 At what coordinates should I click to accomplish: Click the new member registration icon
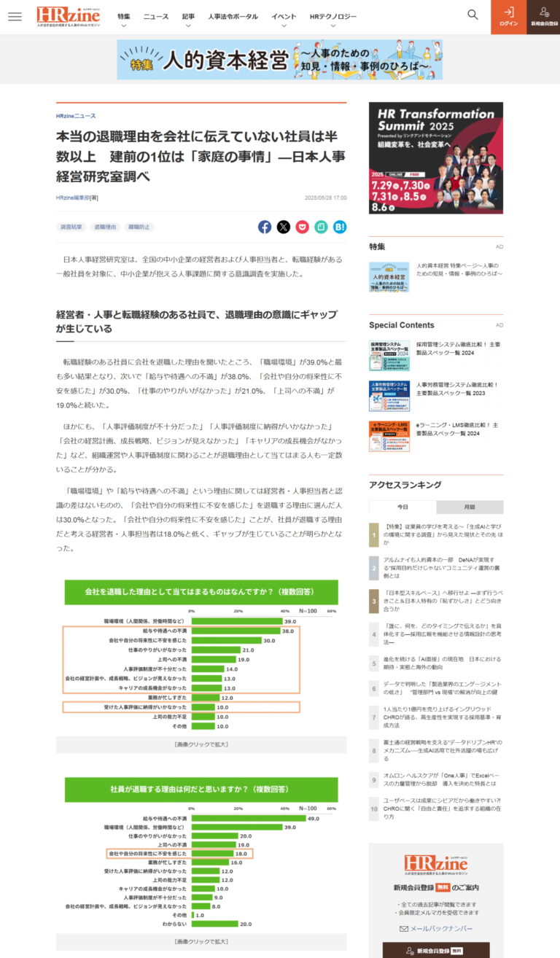[542, 17]
